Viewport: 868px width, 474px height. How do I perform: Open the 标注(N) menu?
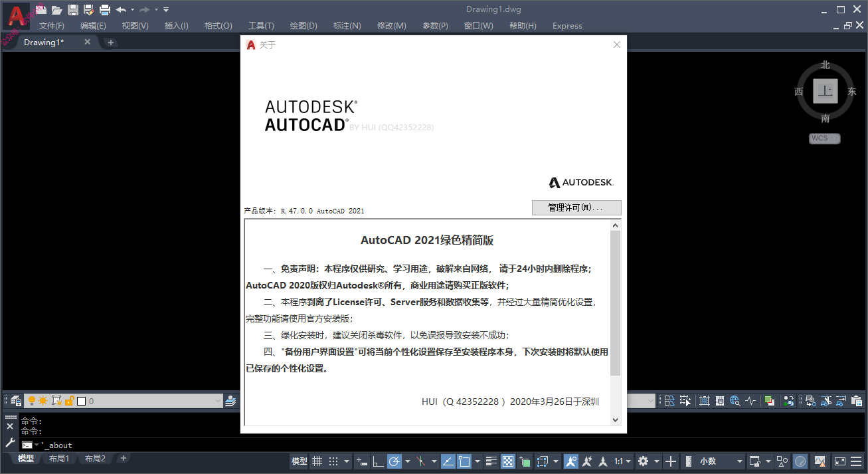pos(347,26)
